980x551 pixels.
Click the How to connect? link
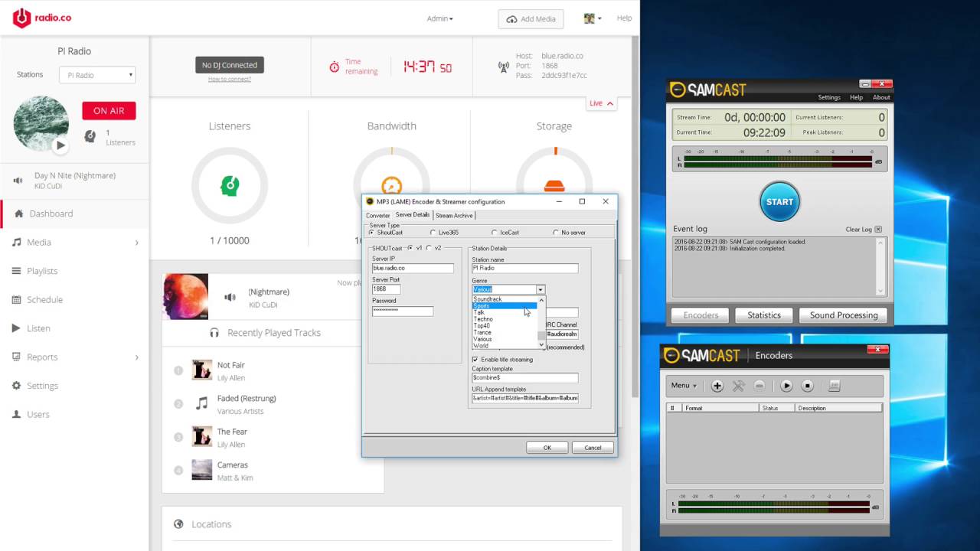(229, 80)
